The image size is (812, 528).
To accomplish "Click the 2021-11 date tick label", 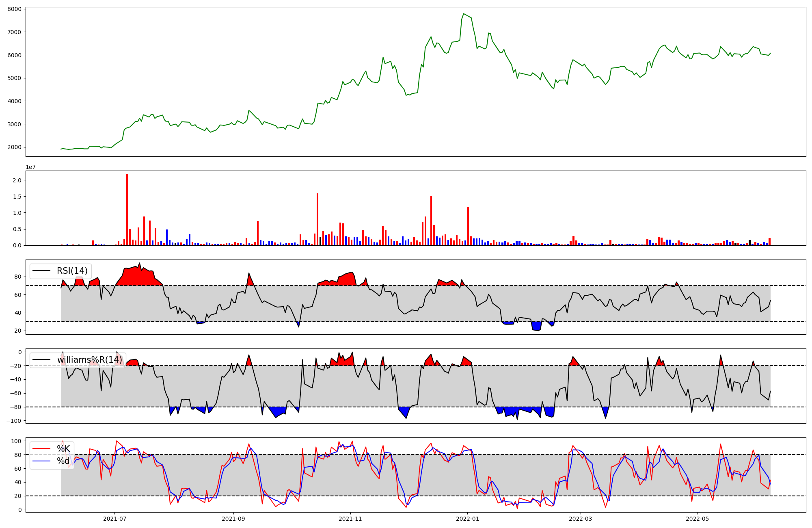I will (x=350, y=519).
